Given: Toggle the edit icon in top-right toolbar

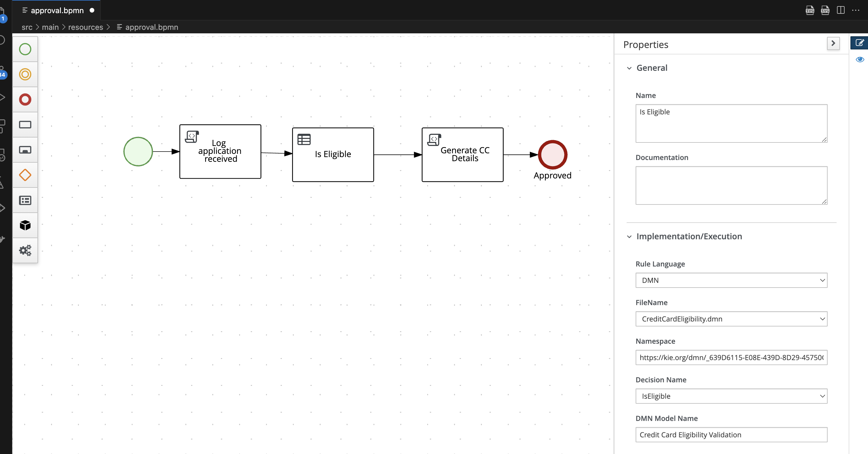Looking at the screenshot, I should pos(859,43).
